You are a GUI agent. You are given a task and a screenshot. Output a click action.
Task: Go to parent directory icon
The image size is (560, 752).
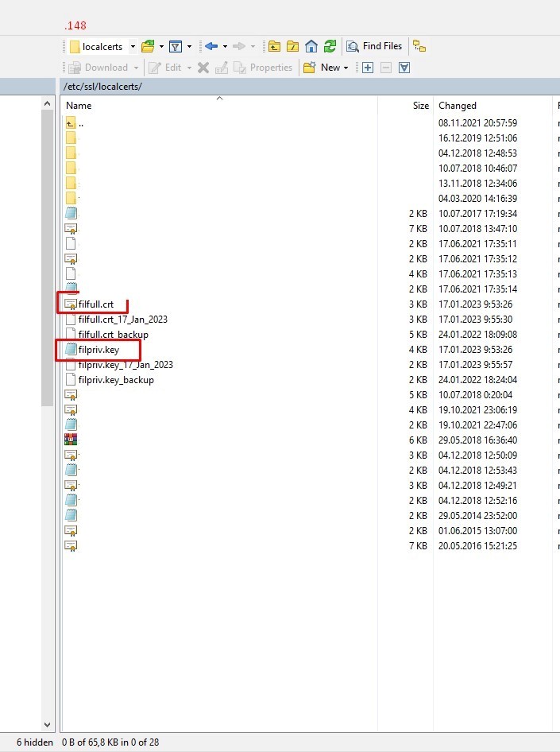(x=274, y=47)
